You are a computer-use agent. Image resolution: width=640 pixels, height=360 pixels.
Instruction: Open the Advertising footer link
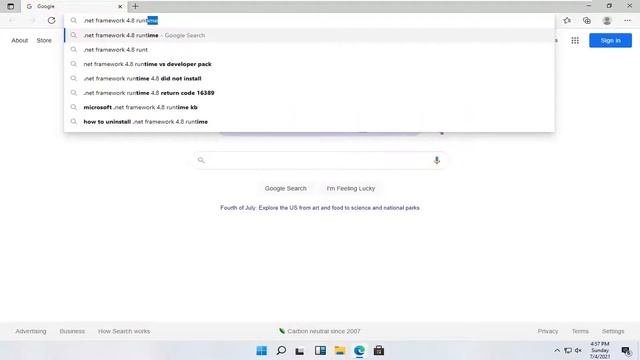[x=31, y=331]
